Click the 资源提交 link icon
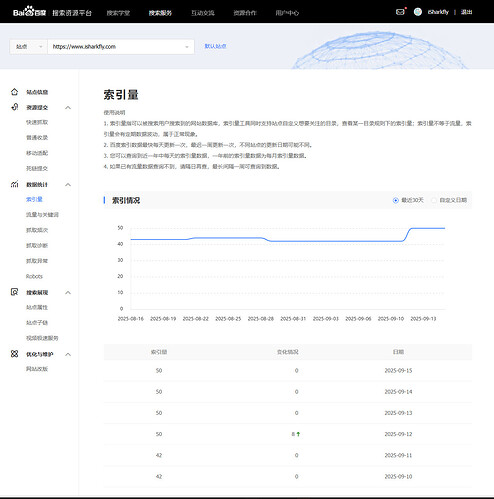This screenshot has width=494, height=499. [14, 107]
